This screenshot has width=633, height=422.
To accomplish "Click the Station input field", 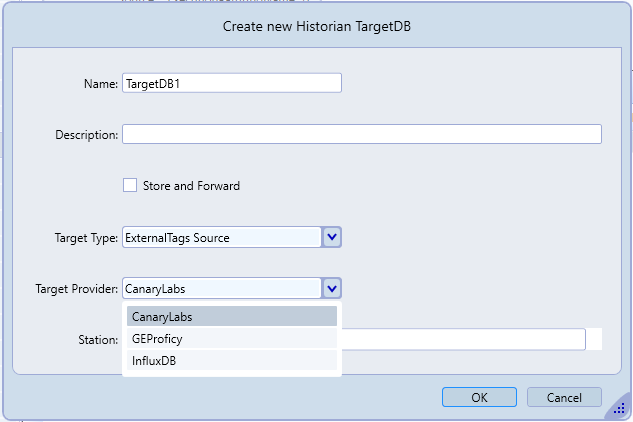I will [x=462, y=340].
